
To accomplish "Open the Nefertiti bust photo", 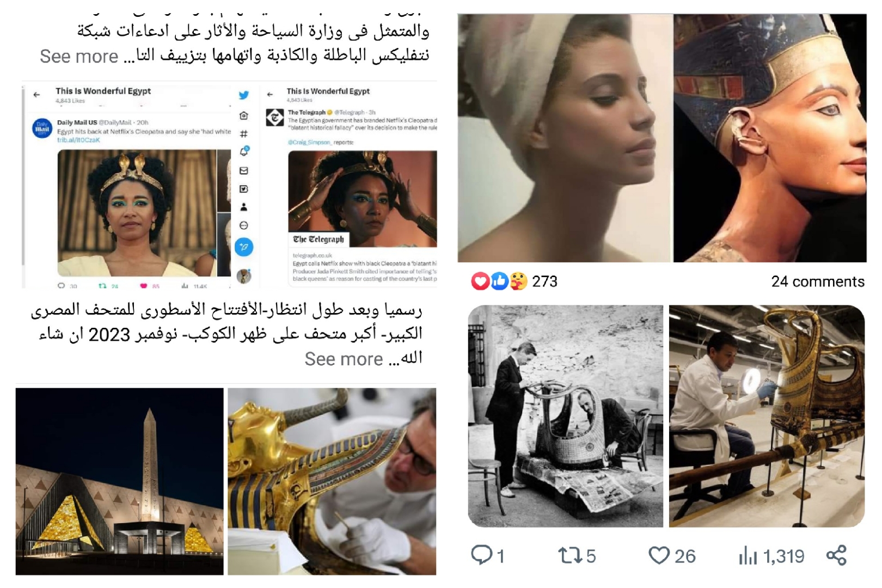I will pos(770,138).
